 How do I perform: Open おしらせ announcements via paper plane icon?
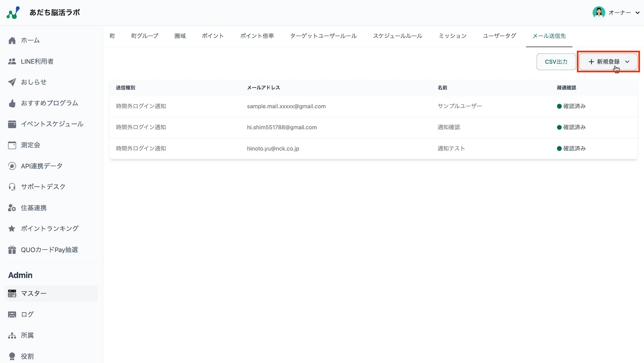pos(12,82)
